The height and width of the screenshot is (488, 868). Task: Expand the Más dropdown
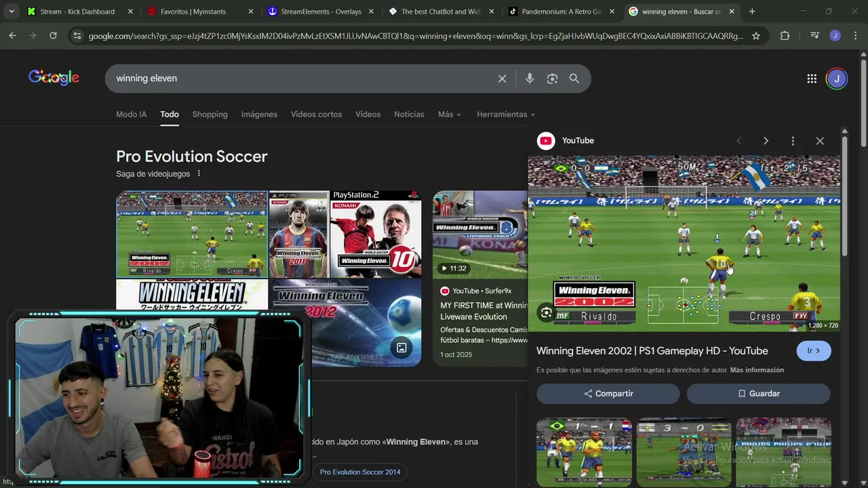(450, 115)
